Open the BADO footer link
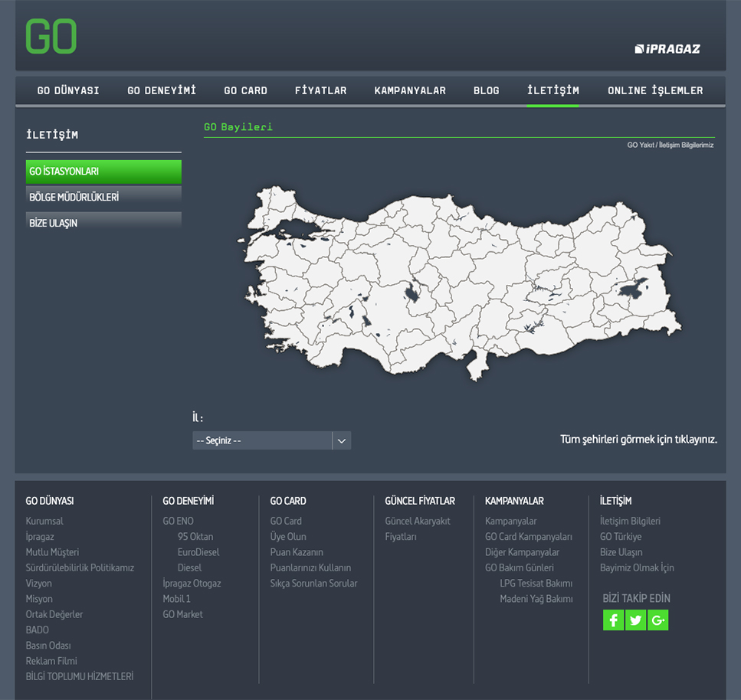Image resolution: width=741 pixels, height=700 pixels. tap(38, 630)
